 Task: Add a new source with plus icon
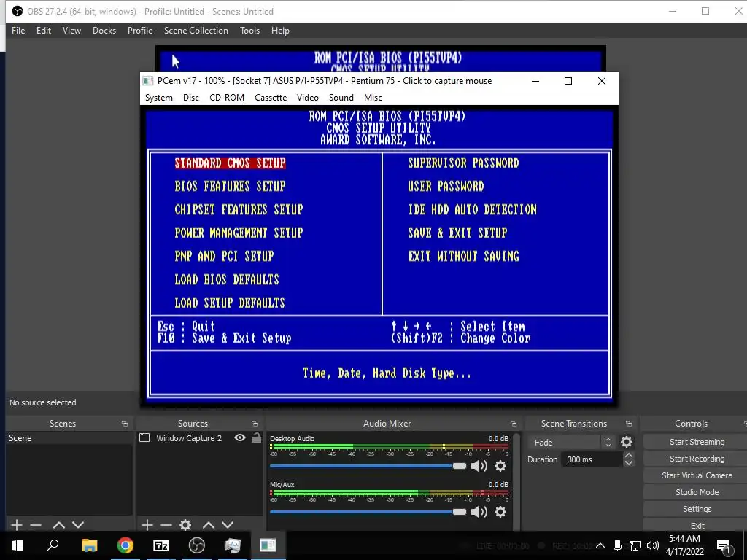coord(147,525)
